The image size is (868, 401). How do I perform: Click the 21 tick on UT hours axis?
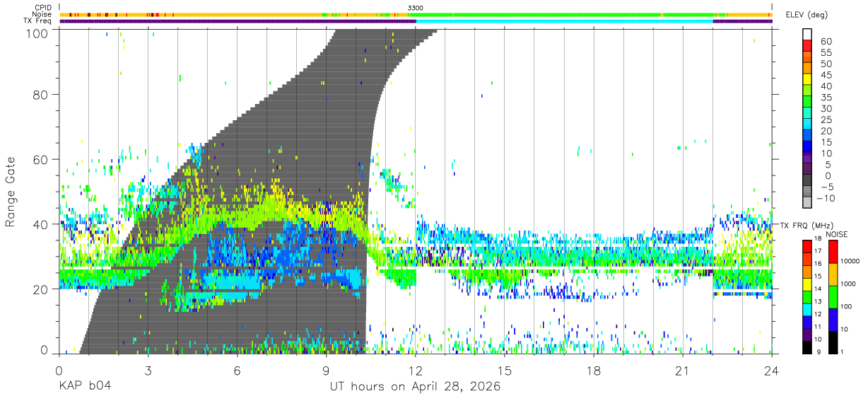[683, 371]
